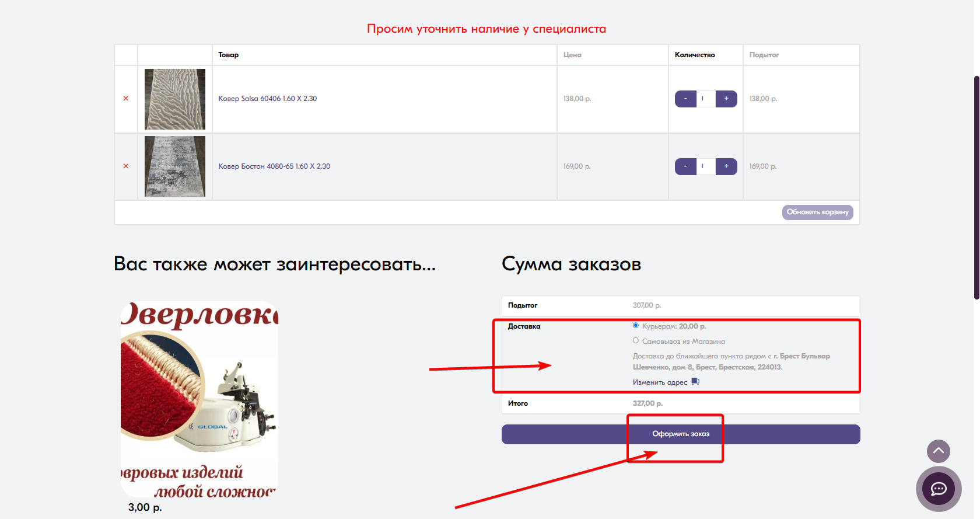Open Ковер Salsa 60406 product thumbnail
Viewport: 980px width, 519px height.
(175, 99)
